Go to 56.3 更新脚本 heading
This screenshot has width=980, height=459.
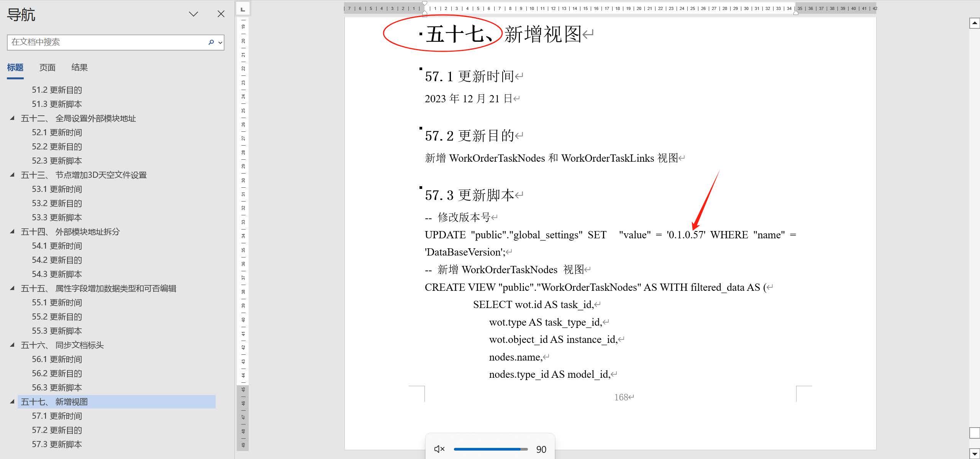click(x=57, y=387)
